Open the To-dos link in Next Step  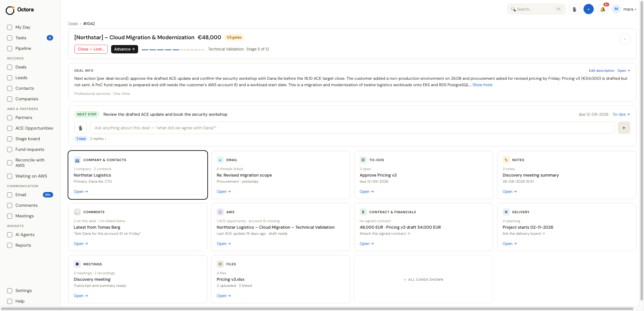pos(621,114)
